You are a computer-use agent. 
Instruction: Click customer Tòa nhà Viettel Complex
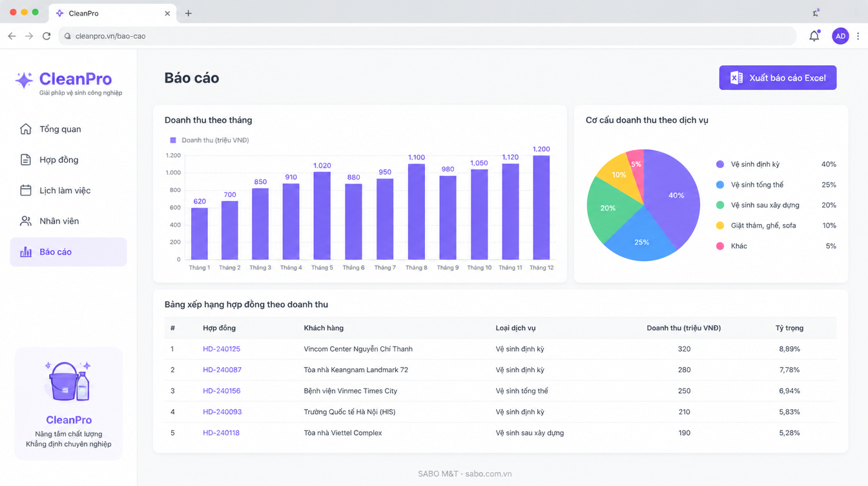click(x=343, y=433)
